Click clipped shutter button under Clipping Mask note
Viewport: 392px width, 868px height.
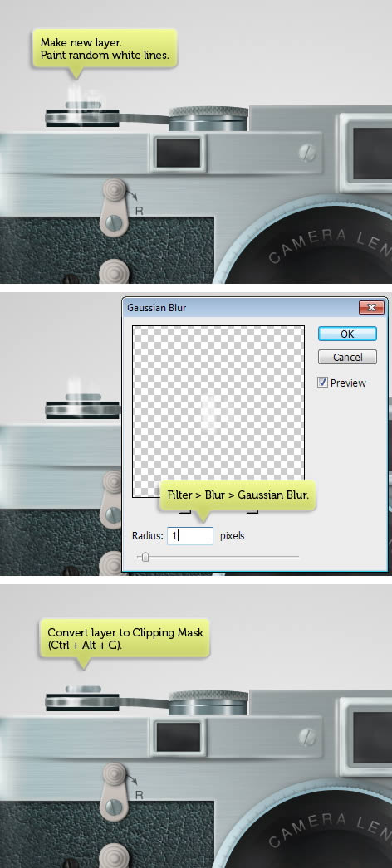(83, 690)
